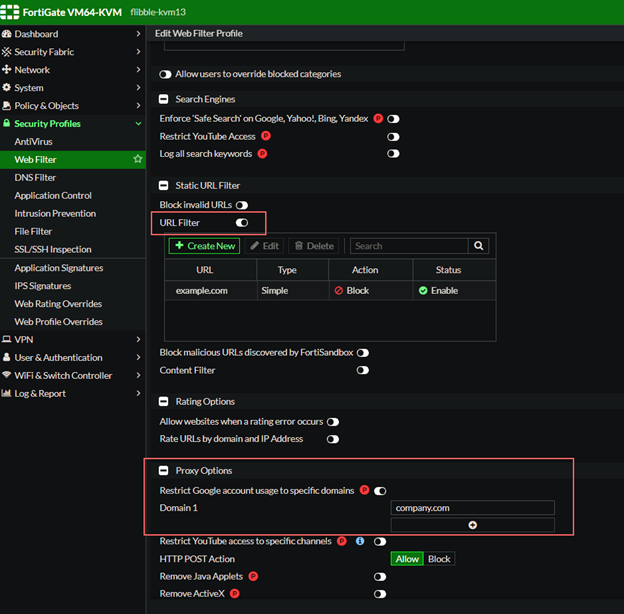Click the Create New button
The height and width of the screenshot is (614, 624).
[x=204, y=246]
